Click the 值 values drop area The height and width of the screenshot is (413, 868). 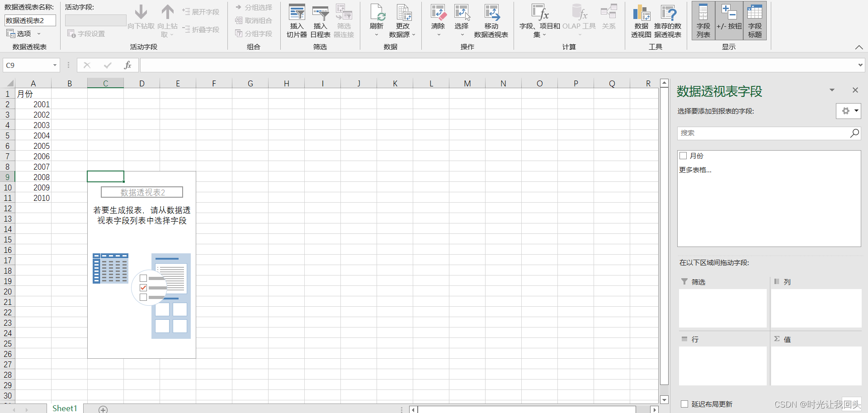816,366
